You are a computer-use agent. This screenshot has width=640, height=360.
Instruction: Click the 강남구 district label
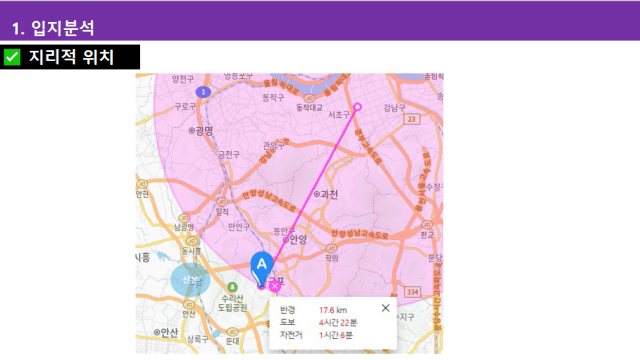pos(394,108)
